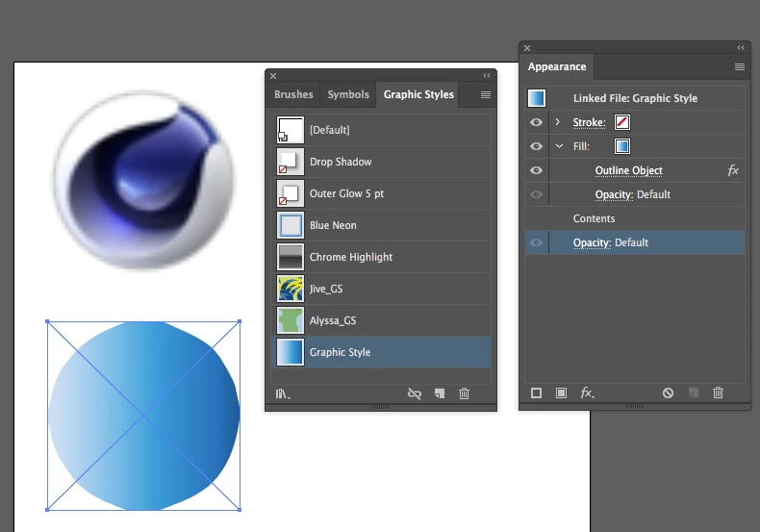Screen dimensions: 760x532
Task: Click fx icon beside Outline Object
Action: point(733,170)
